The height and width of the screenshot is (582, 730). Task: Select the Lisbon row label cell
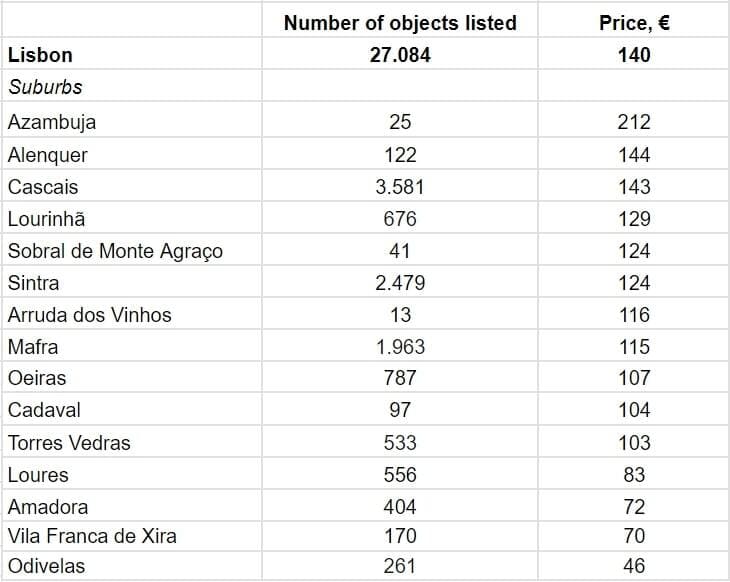tap(40, 54)
